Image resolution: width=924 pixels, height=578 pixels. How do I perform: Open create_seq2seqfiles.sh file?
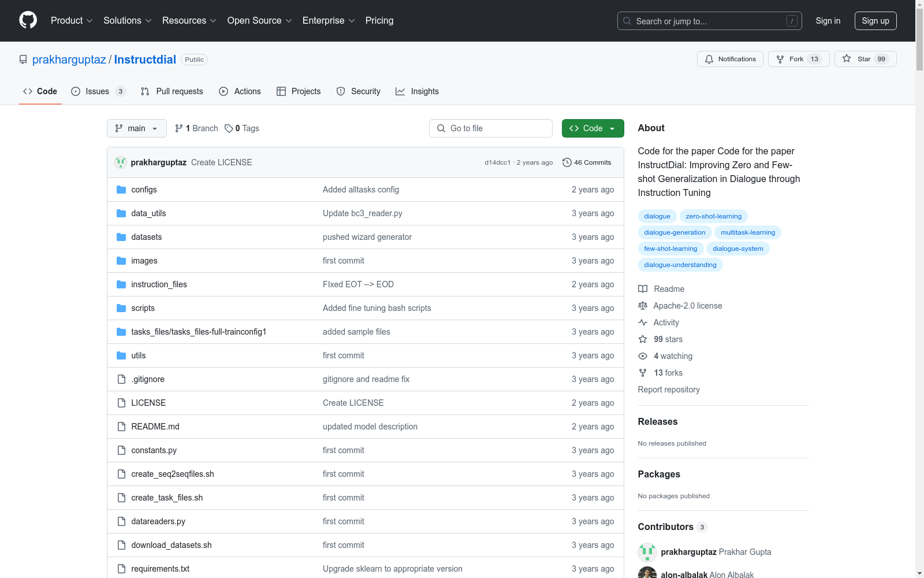point(173,474)
